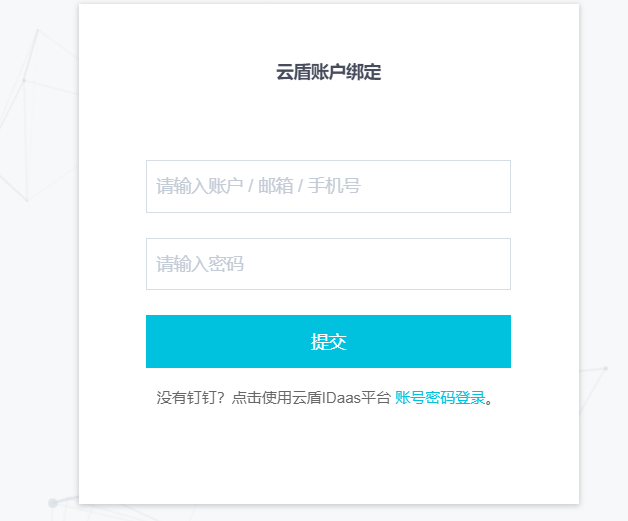Click the 请输入密码 placeholder text
This screenshot has width=628, height=521.
[x=199, y=264]
